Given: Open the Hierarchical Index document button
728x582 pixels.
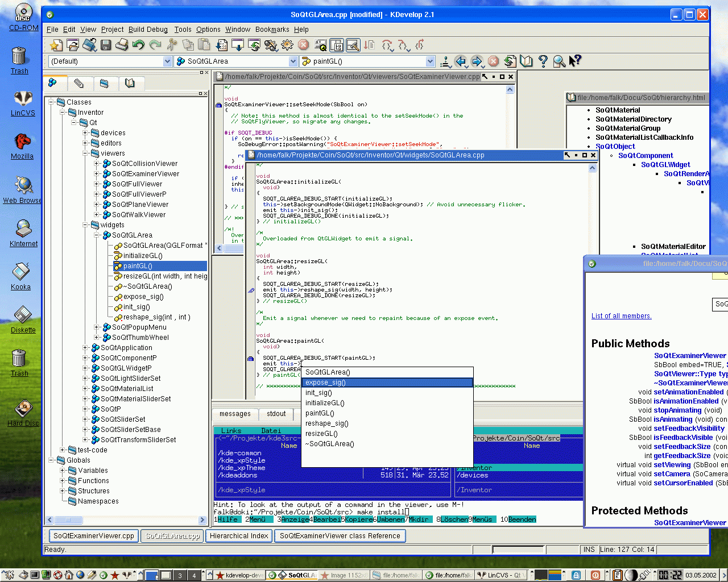Looking at the screenshot, I should [x=239, y=535].
